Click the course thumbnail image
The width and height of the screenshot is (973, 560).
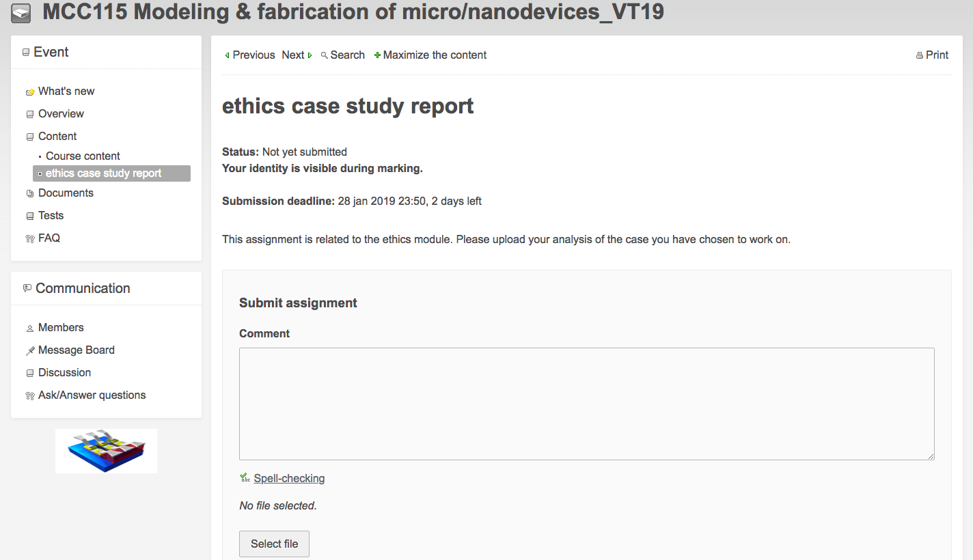[x=106, y=451]
